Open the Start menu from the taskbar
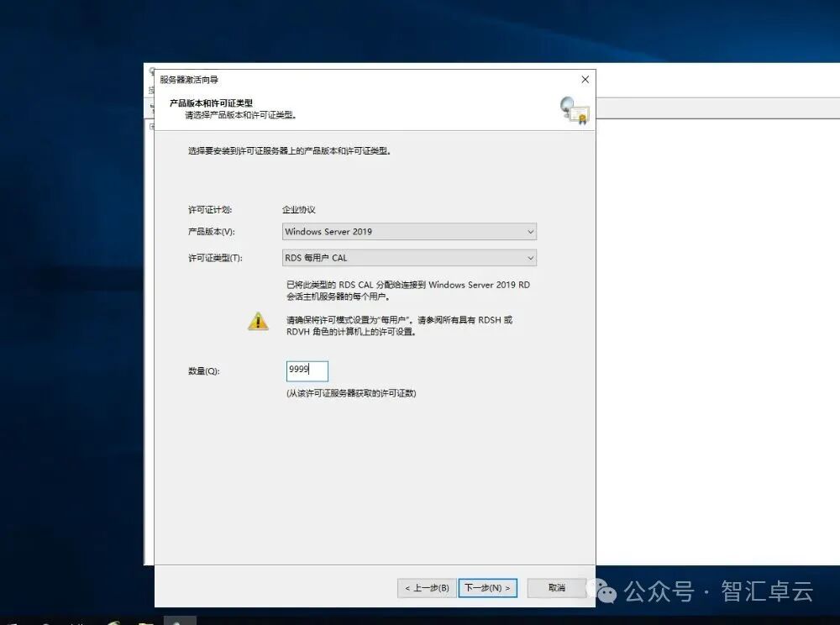This screenshot has height=625, width=840. click(x=13, y=620)
